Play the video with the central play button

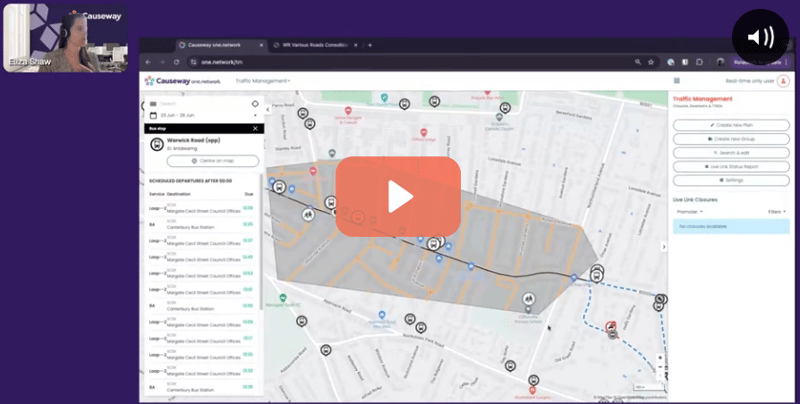tap(398, 197)
